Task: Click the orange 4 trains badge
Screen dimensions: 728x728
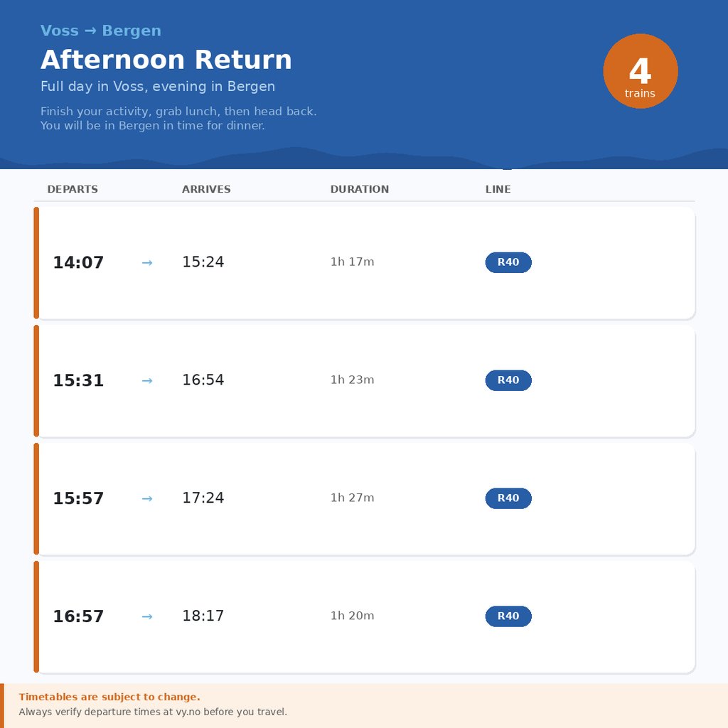Action: coord(640,71)
